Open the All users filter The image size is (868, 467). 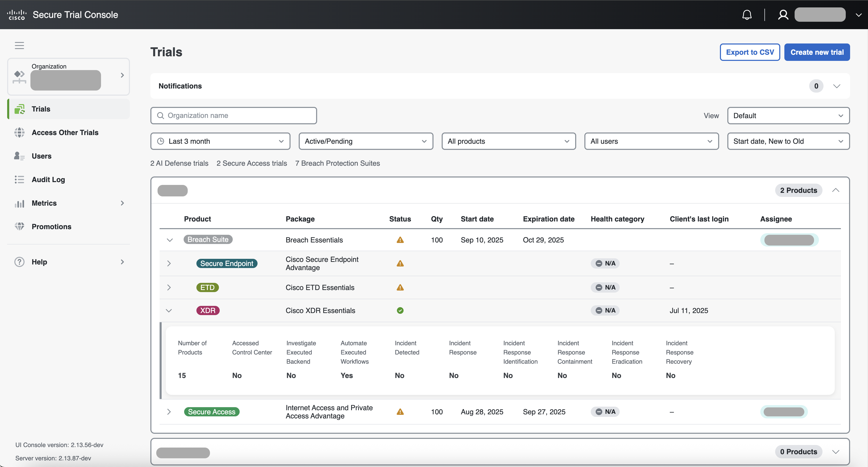point(651,141)
